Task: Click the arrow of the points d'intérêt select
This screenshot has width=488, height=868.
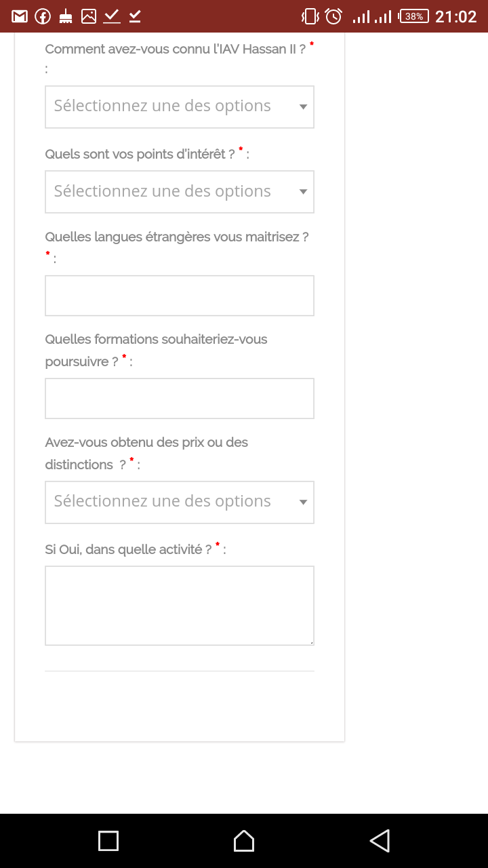Action: 303,192
